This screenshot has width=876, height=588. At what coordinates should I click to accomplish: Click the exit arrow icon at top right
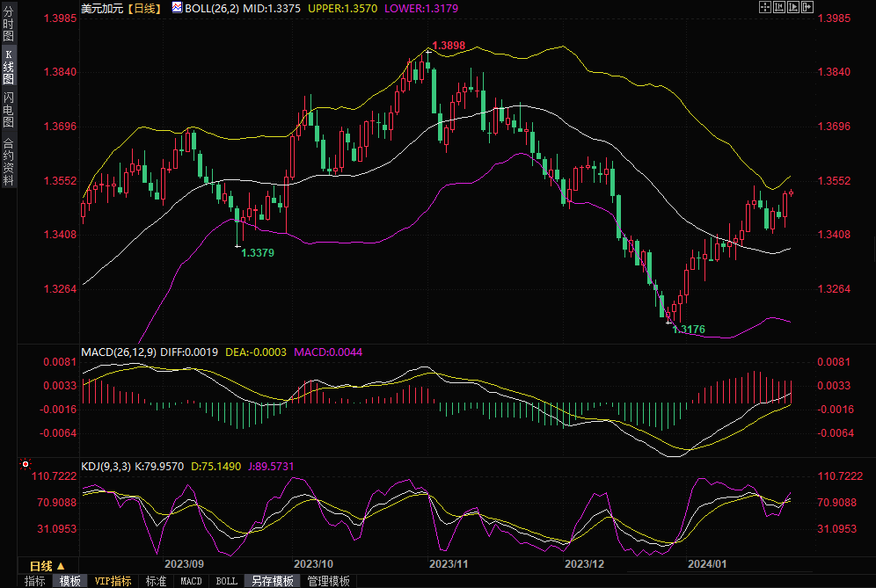click(807, 7)
